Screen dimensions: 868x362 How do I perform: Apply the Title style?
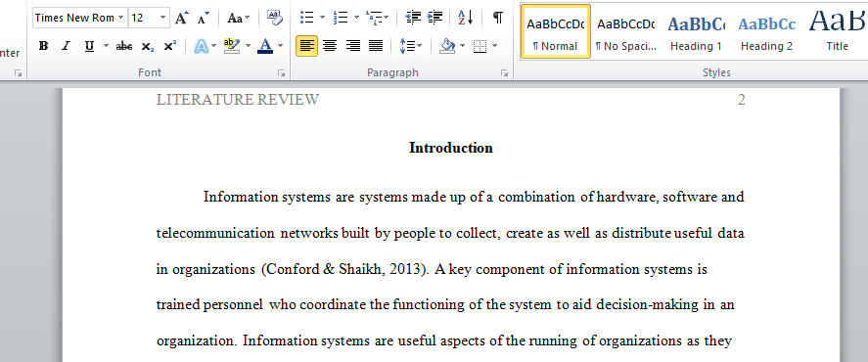pyautogui.click(x=837, y=31)
